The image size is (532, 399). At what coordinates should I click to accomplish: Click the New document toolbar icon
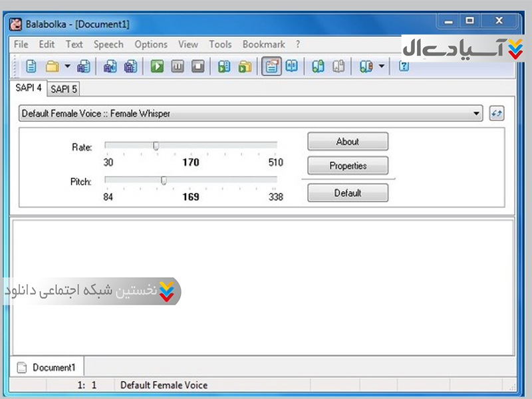[x=31, y=66]
